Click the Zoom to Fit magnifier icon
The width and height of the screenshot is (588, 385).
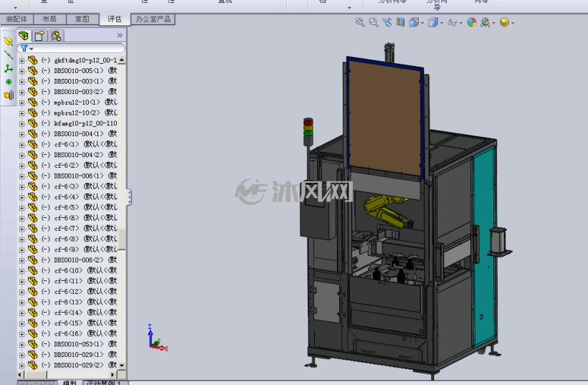(360, 22)
